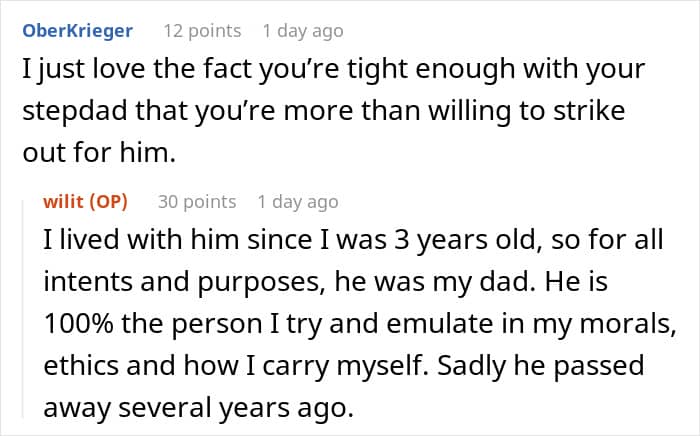The image size is (700, 436).
Task: Open OberKrieger's "1 day ago" timestamp permalink
Action: tap(303, 31)
